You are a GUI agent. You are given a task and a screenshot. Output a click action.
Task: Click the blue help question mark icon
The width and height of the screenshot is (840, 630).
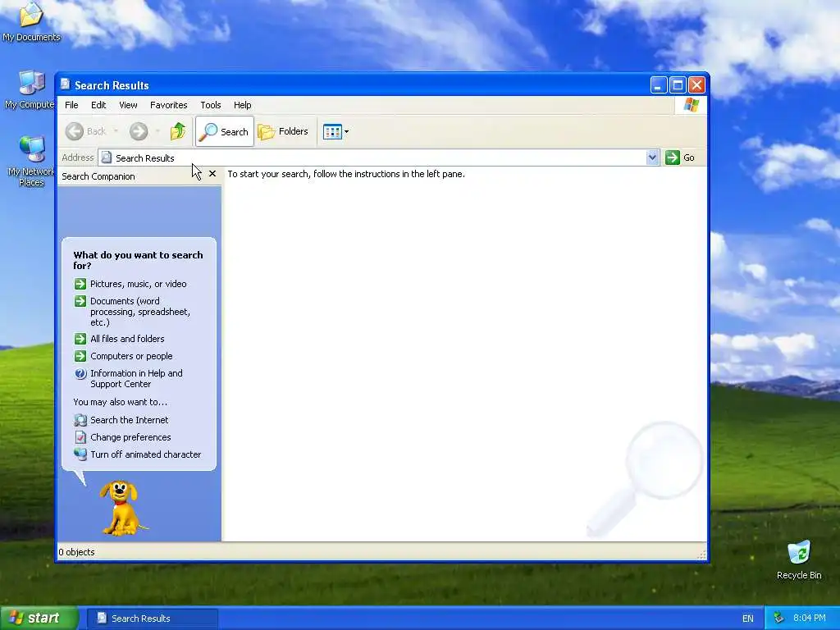click(x=80, y=373)
